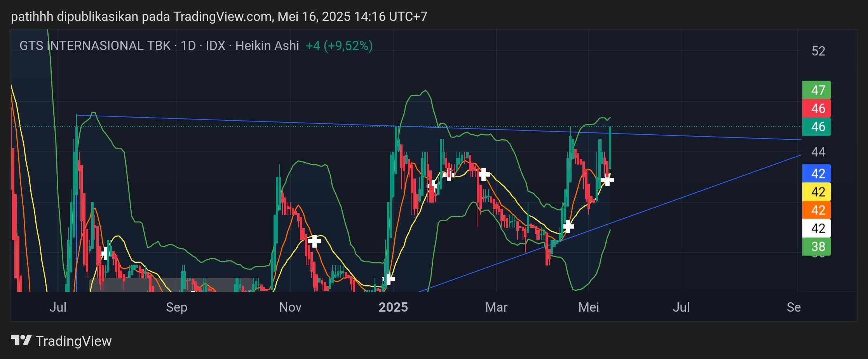Select the teal 46 current price label

pos(817,127)
